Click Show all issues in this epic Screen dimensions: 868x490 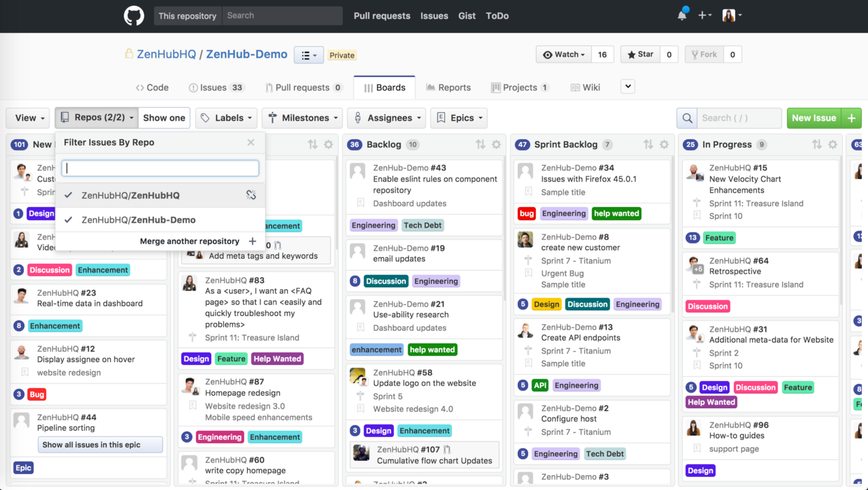(100, 444)
